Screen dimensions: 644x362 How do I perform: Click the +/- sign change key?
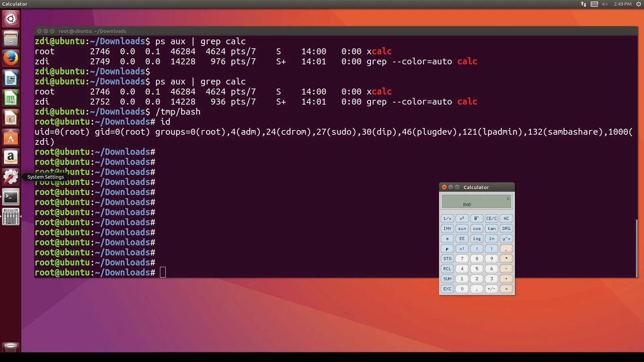pos(492,289)
